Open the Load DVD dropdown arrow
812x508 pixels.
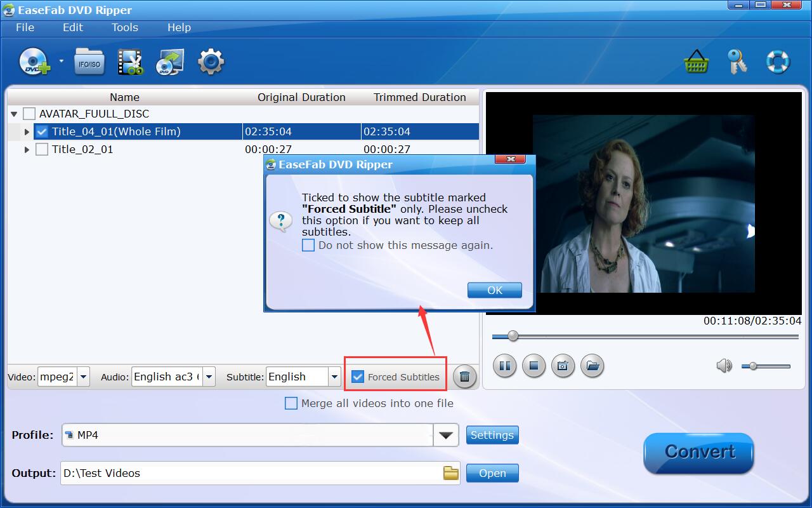click(62, 62)
